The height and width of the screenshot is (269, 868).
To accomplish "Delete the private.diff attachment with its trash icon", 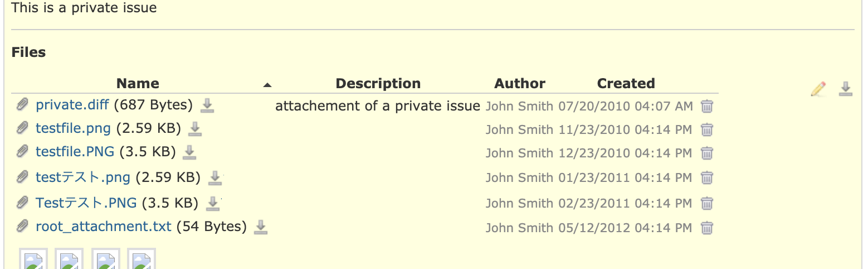I will pos(707,106).
